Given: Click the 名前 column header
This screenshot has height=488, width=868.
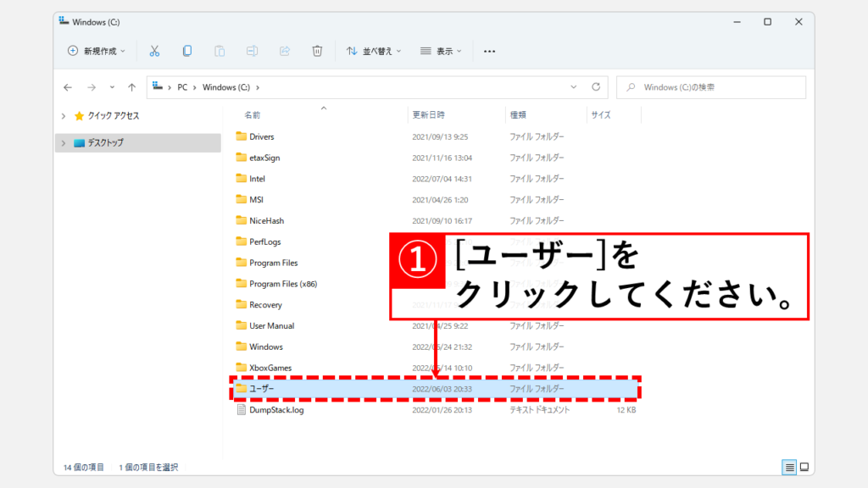Looking at the screenshot, I should point(253,114).
